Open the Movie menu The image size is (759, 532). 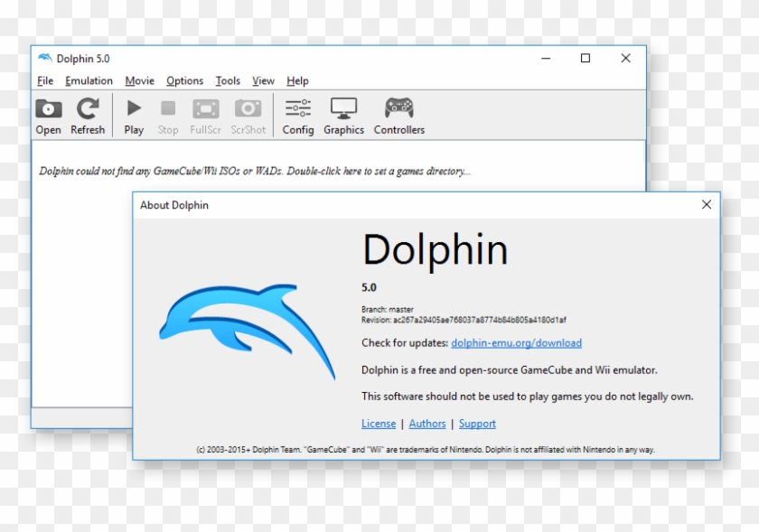tap(139, 80)
